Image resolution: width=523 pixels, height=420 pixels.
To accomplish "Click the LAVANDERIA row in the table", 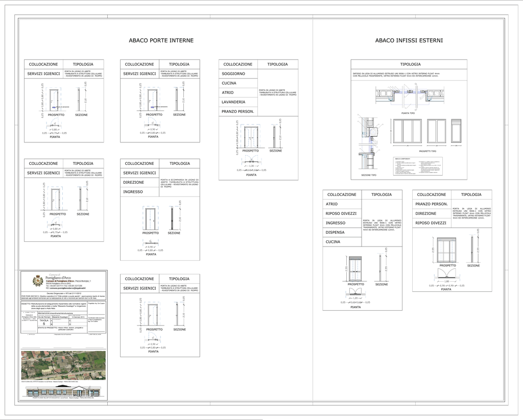I will 238,102.
